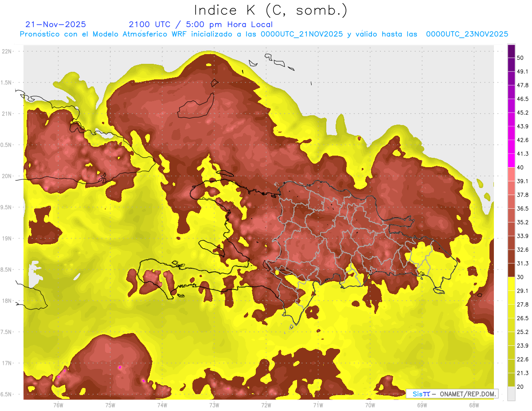Click the '19N' latitude label
532x411 pixels.
(x=6, y=239)
